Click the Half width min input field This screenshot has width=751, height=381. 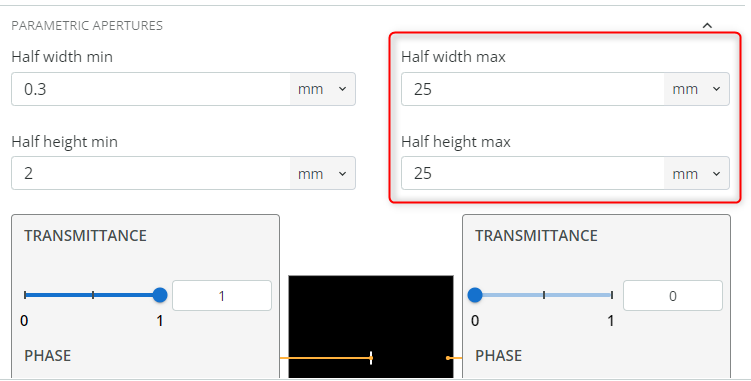point(151,89)
